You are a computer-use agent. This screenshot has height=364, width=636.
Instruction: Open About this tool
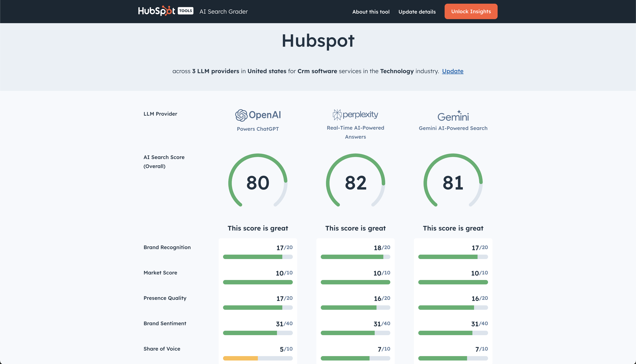pos(371,12)
